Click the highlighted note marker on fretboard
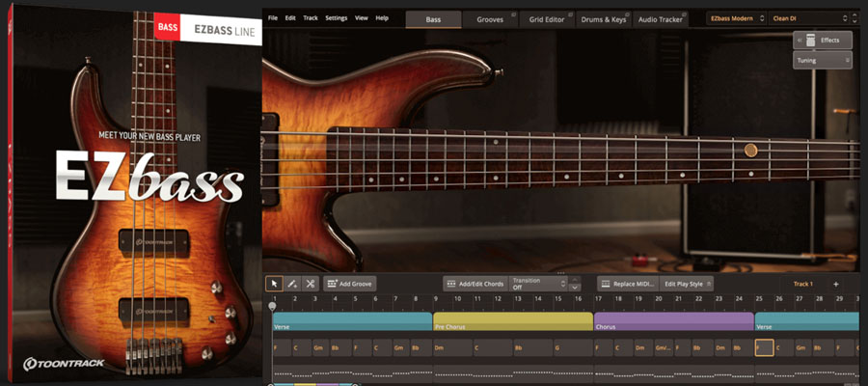 750,151
